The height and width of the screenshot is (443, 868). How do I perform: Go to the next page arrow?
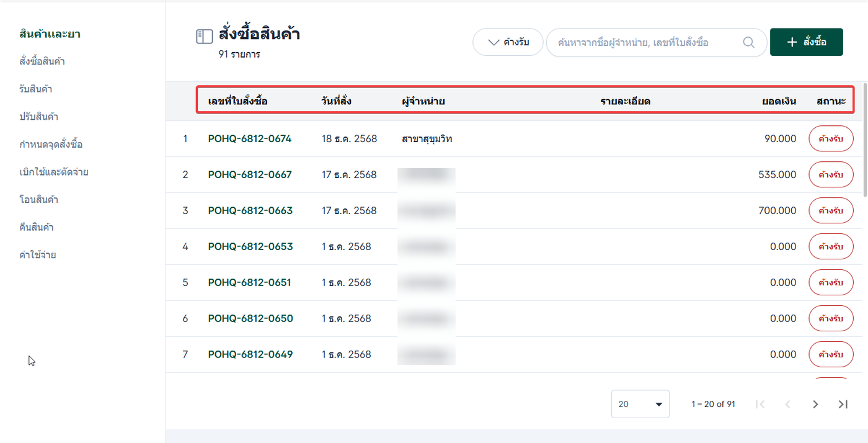815,404
